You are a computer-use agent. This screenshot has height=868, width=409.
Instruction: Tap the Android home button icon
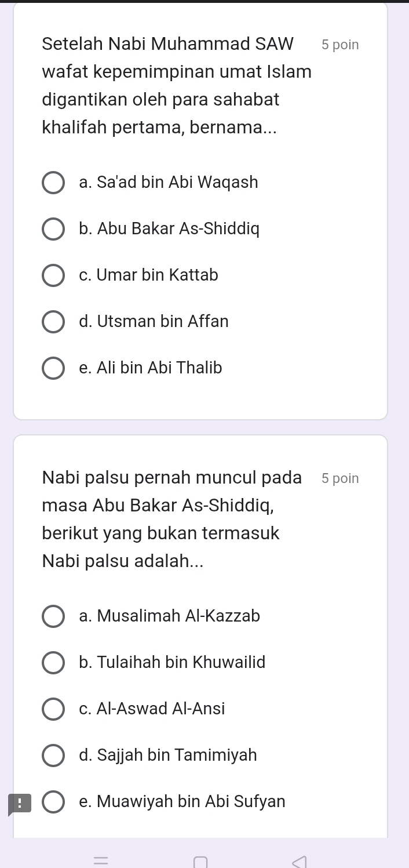tap(200, 862)
